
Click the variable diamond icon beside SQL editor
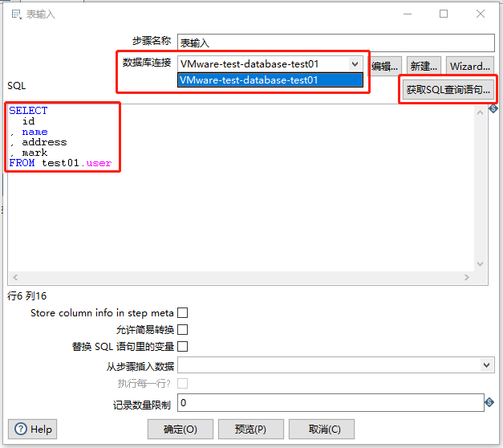pyautogui.click(x=493, y=108)
